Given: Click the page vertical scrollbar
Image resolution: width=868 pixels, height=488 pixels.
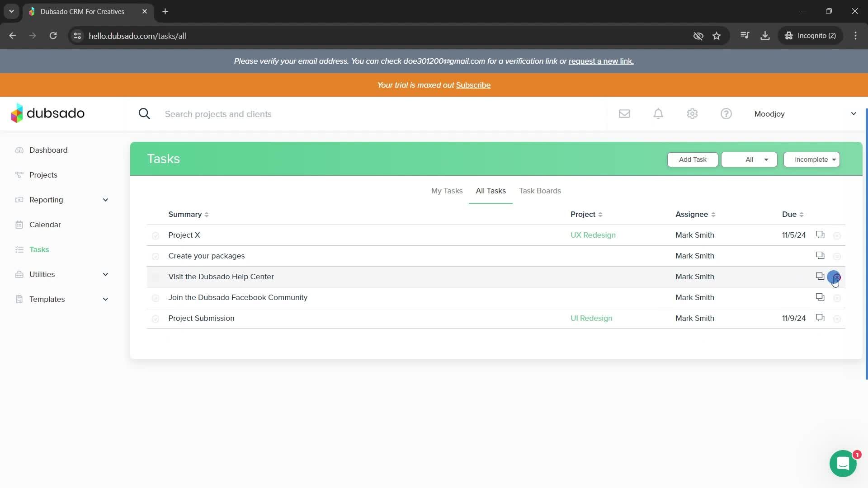Looking at the screenshot, I should [x=866, y=244].
